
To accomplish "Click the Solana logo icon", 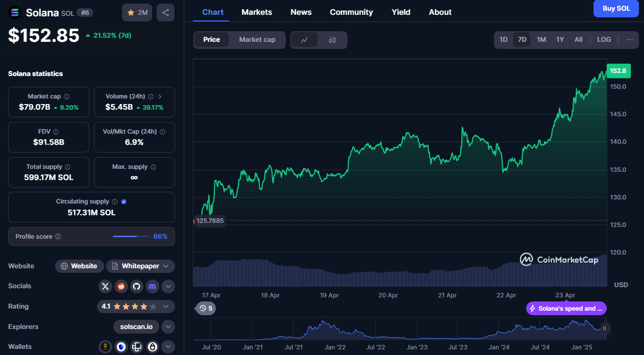I will pyautogui.click(x=15, y=12).
